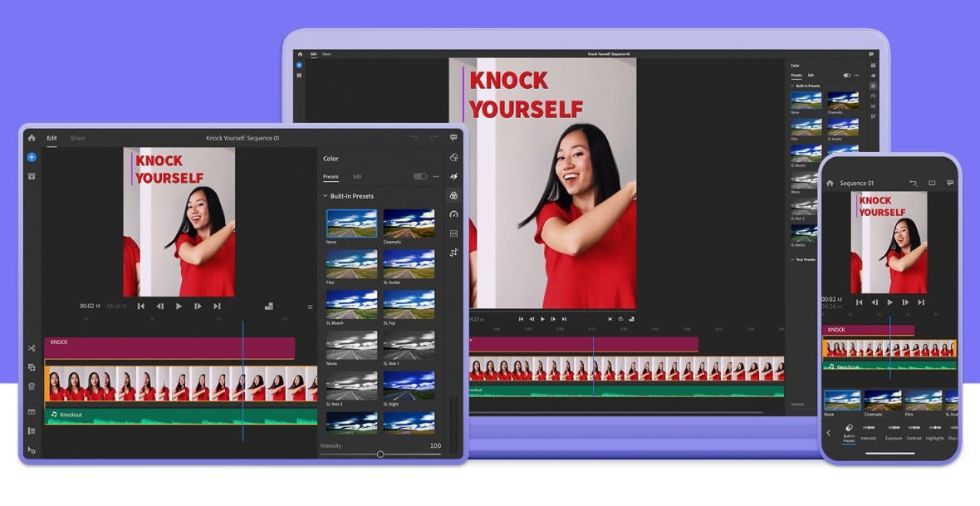Viewport: 980px width, 506px height.
Task: Open the Effects lightning bolt panel
Action: (x=456, y=175)
